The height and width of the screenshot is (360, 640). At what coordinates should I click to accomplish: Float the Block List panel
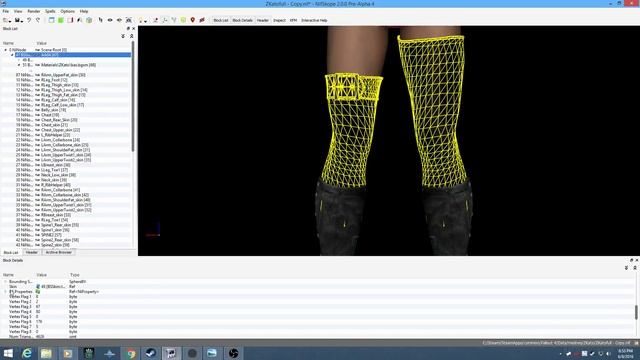tap(128, 29)
